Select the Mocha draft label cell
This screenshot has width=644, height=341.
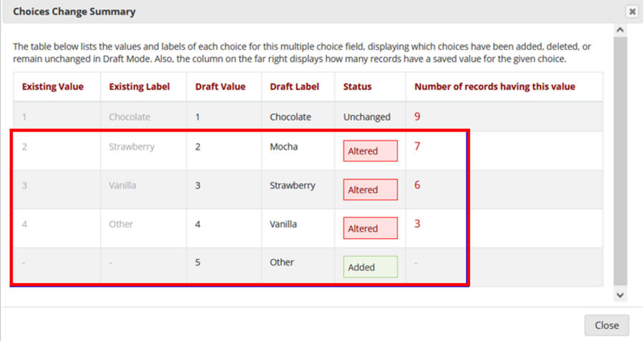click(283, 147)
